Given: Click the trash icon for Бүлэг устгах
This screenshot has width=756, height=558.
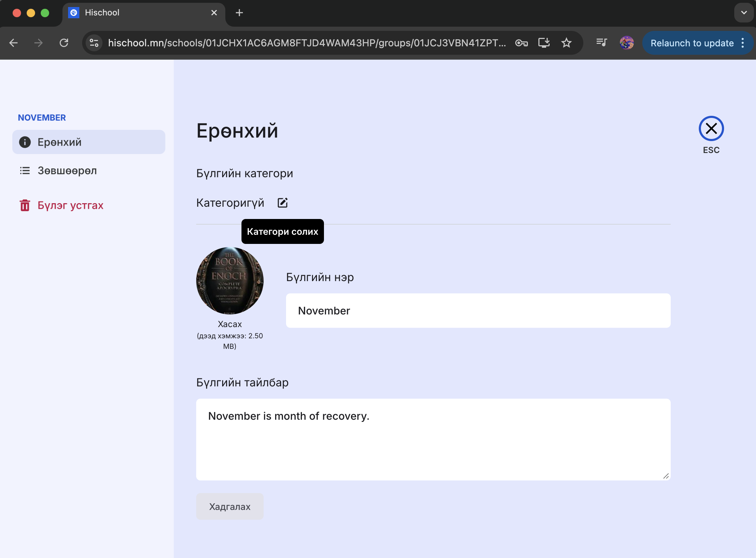Looking at the screenshot, I should (x=25, y=205).
